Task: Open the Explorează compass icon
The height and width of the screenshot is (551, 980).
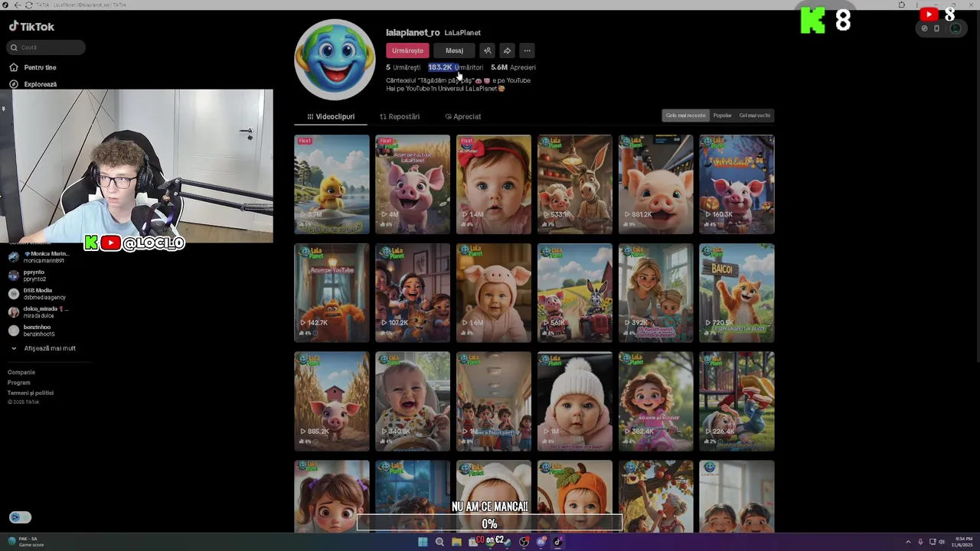Action: [x=14, y=84]
